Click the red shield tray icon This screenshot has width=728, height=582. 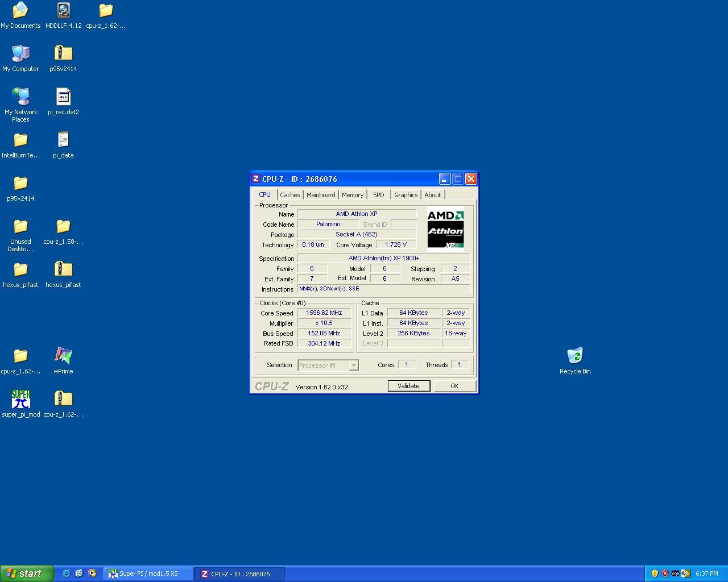tap(665, 573)
